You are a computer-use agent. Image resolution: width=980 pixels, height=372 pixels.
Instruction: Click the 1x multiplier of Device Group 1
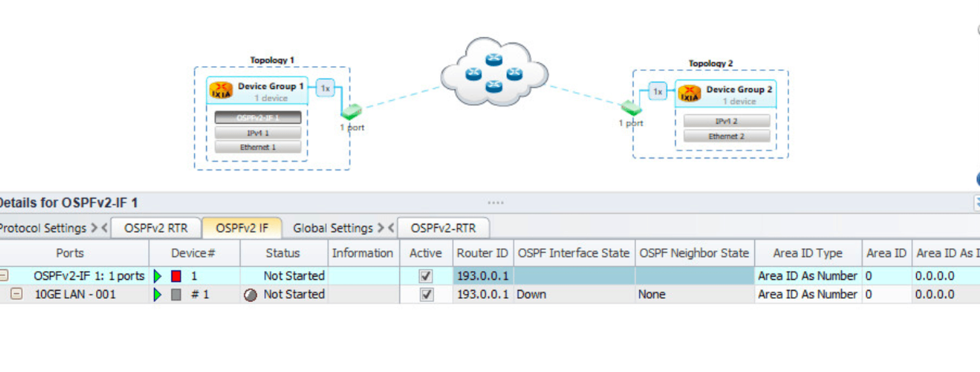(x=325, y=88)
